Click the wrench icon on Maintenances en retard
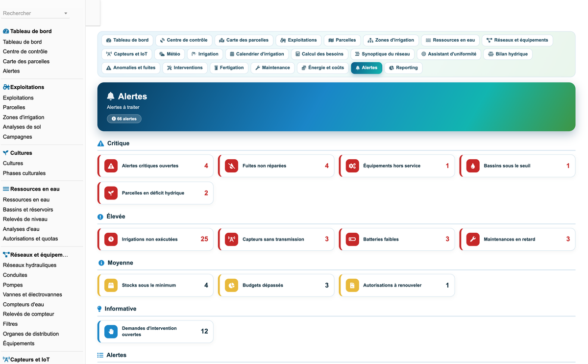This screenshot has height=364, width=588. point(473,240)
